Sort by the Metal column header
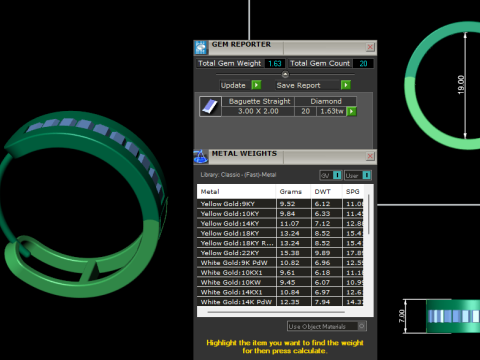 (236, 192)
